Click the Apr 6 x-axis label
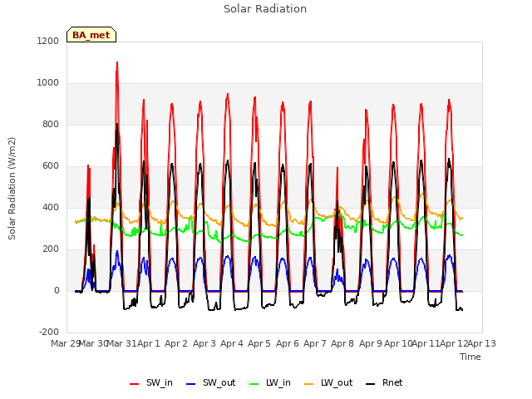 pyautogui.click(x=288, y=343)
